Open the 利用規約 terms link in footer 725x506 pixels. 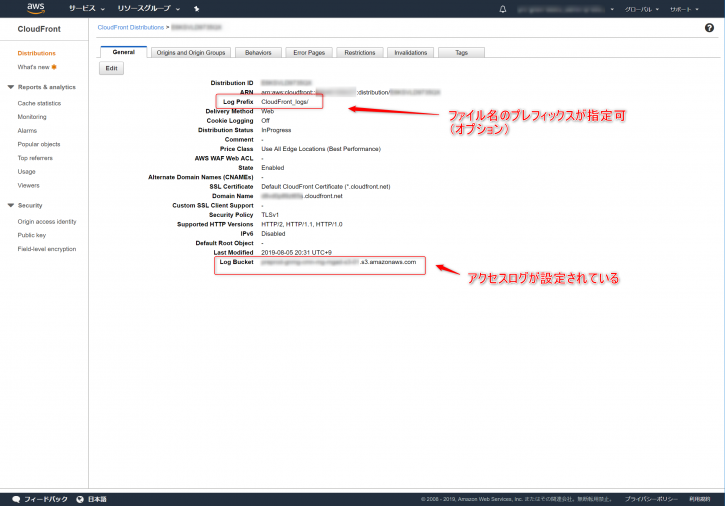[700, 499]
